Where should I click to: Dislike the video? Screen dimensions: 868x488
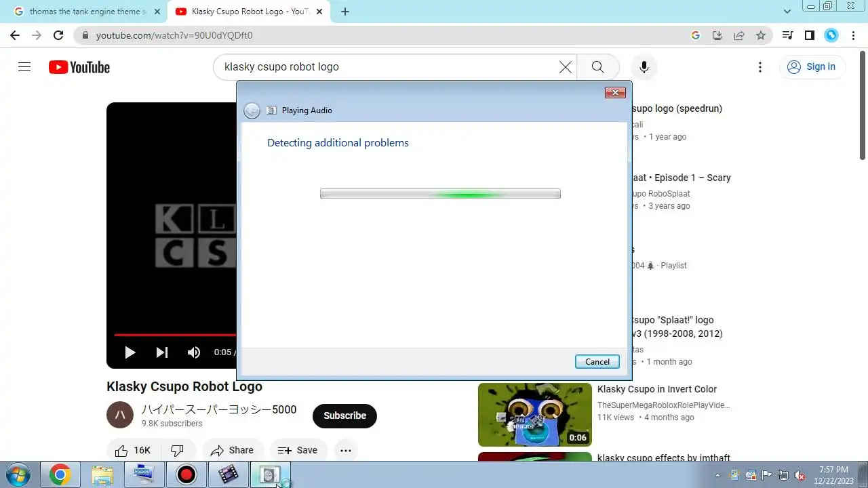pyautogui.click(x=178, y=450)
